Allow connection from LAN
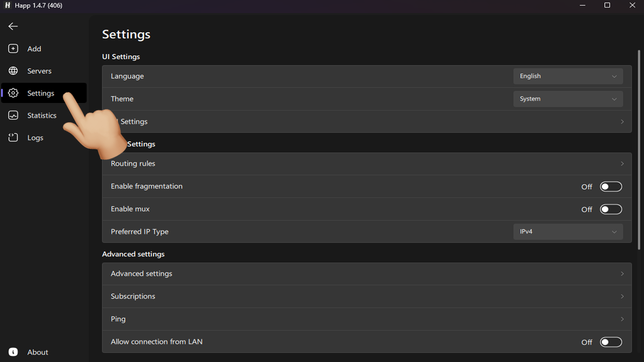The image size is (644, 362). click(x=611, y=341)
